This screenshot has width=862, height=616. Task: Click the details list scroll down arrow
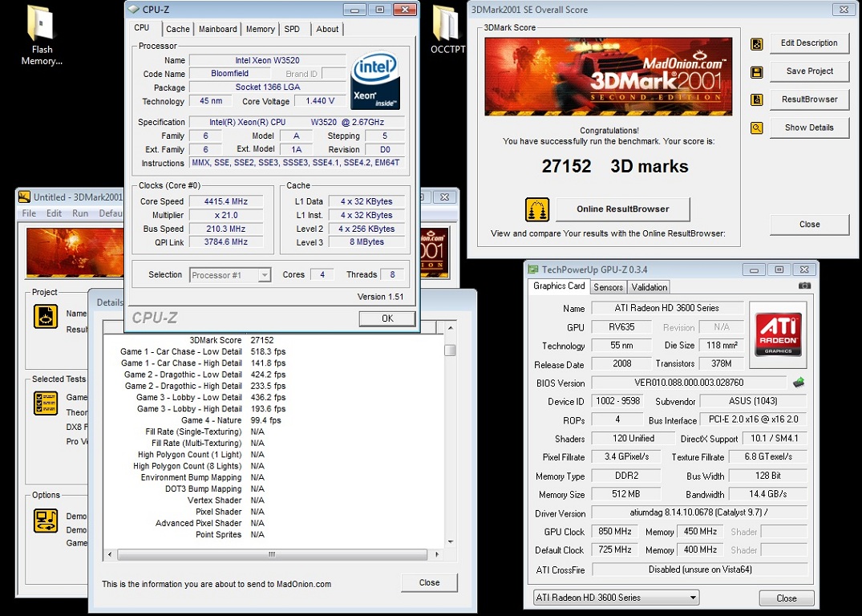pyautogui.click(x=450, y=542)
